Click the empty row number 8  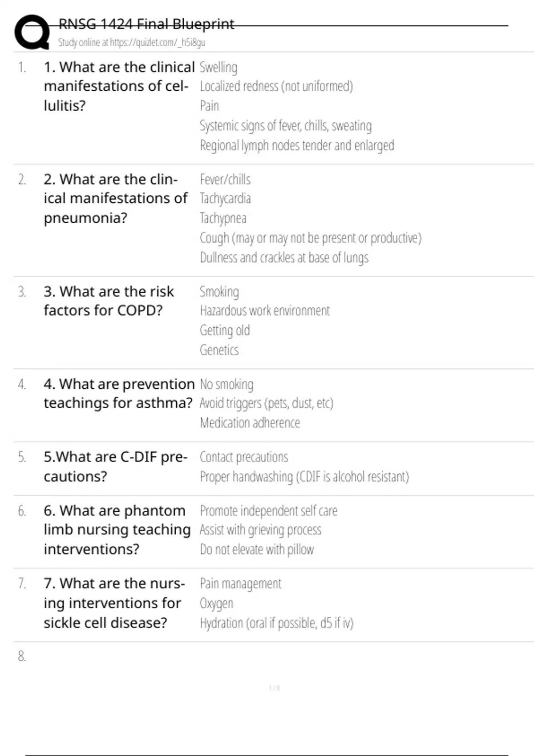click(22, 656)
